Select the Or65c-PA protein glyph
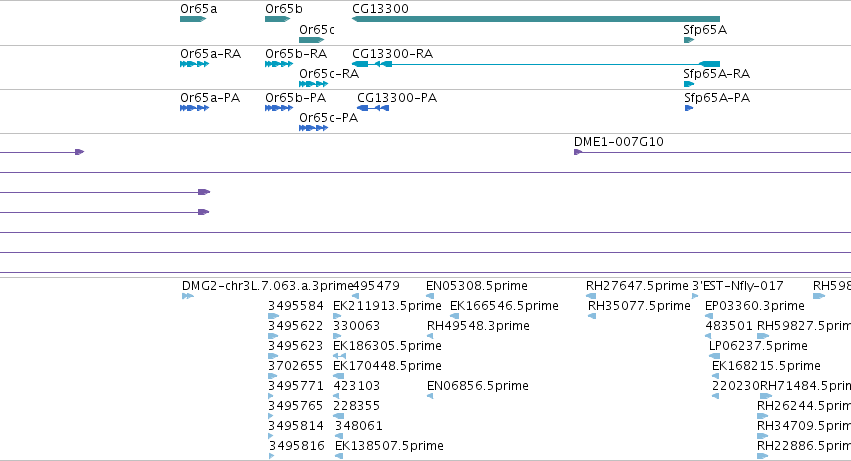The height and width of the screenshot is (461, 851). tap(313, 128)
